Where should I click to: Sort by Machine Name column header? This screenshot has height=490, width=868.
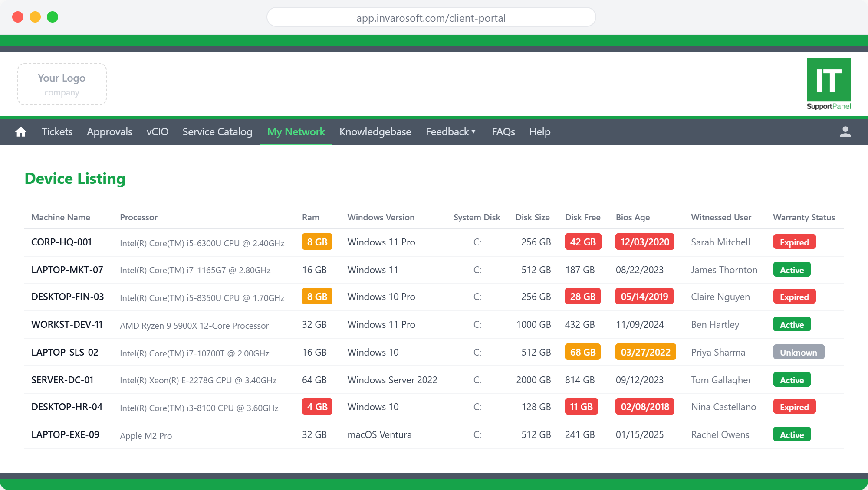61,217
